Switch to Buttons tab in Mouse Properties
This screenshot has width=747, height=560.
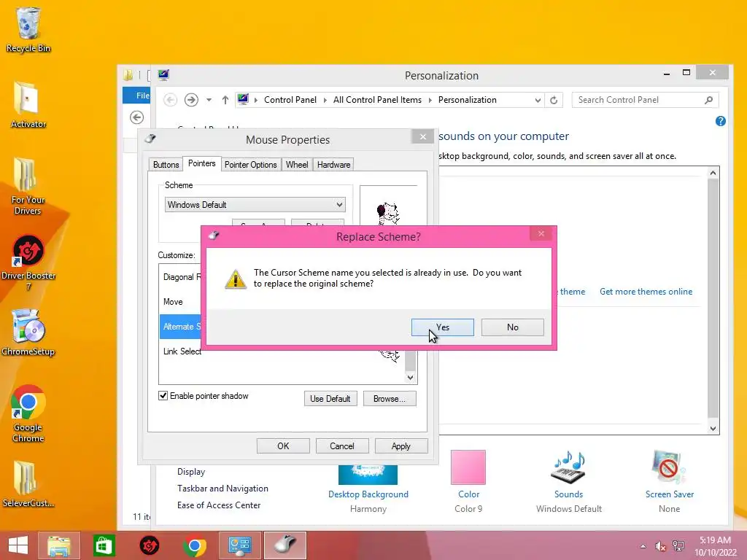166,164
